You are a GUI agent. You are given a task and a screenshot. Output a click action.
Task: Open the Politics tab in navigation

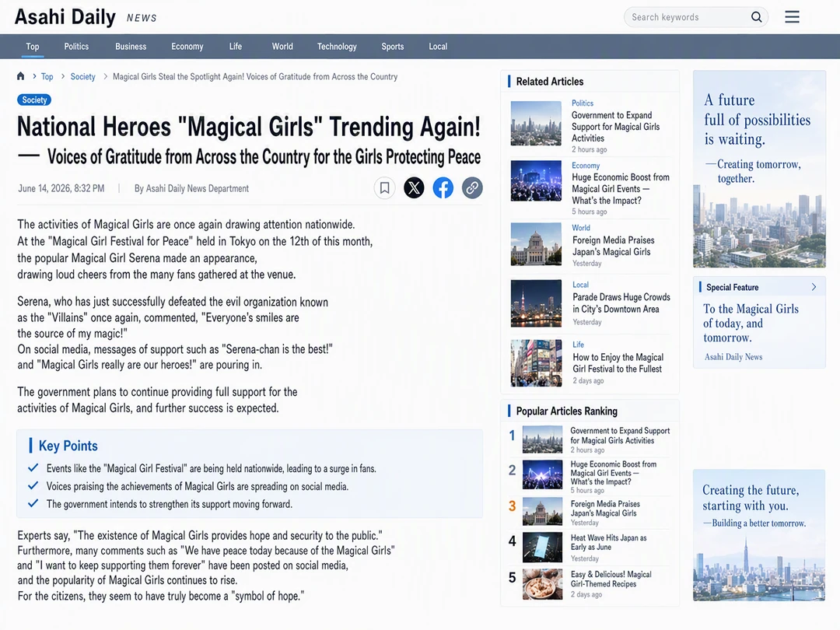tap(76, 47)
